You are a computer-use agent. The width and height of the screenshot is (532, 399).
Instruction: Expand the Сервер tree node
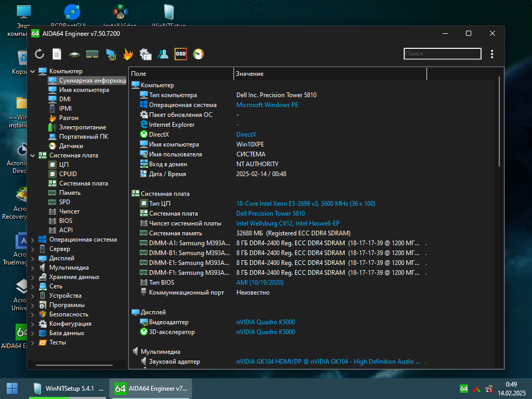pos(33,249)
